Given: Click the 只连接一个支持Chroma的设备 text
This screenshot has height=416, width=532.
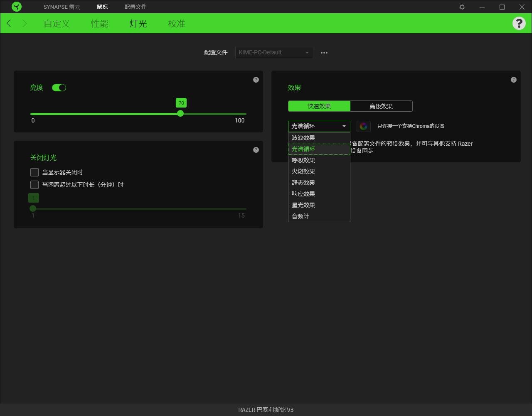Looking at the screenshot, I should click(x=411, y=126).
